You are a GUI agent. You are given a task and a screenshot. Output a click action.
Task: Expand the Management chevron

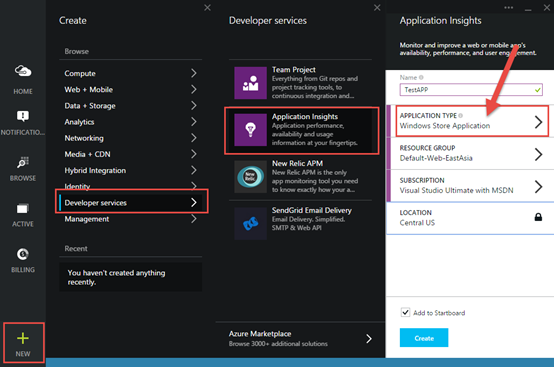click(x=194, y=219)
